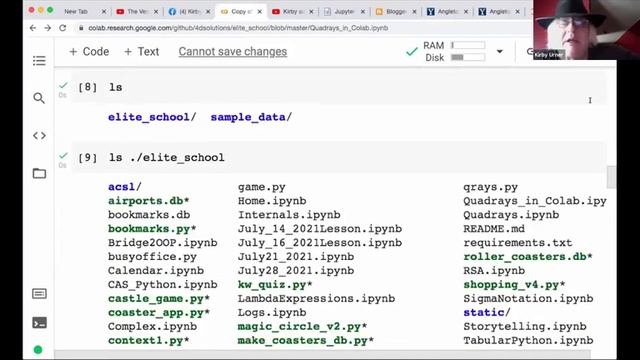
Task: Click the 'airports.db*' file name
Action: (x=149, y=201)
